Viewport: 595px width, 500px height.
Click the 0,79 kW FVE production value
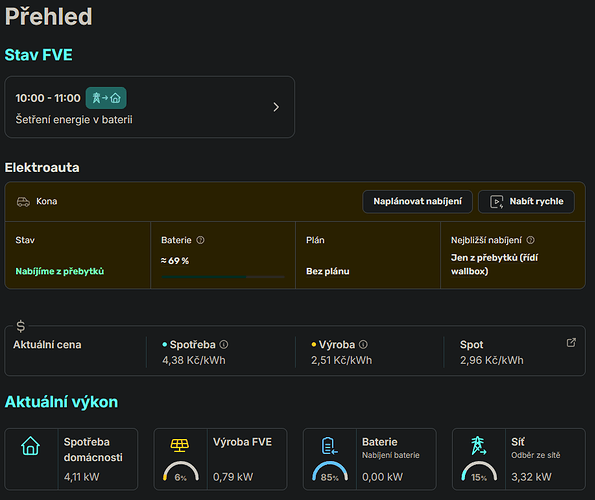point(233,477)
